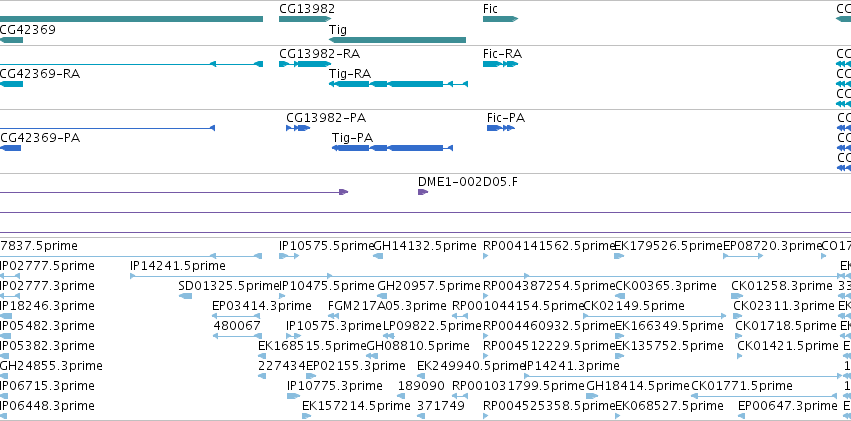This screenshot has width=851, height=421.
Task: Click the CG13982-PA protein glyph
Action: click(298, 128)
